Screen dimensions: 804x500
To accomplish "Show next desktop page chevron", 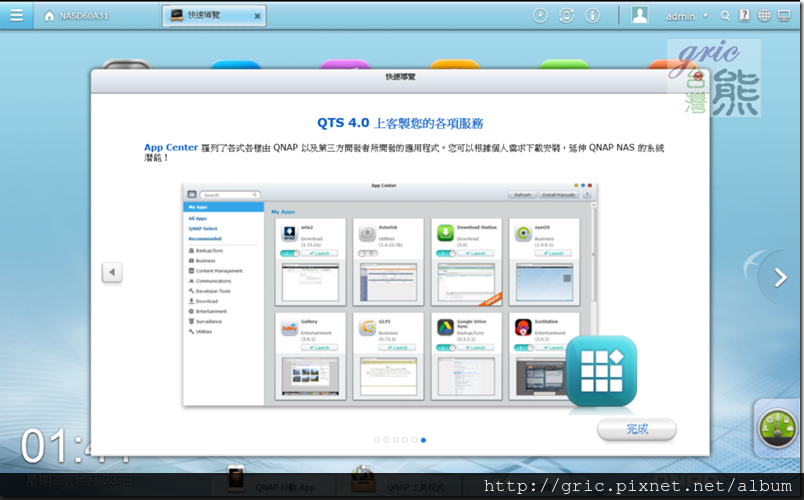I will click(x=780, y=277).
